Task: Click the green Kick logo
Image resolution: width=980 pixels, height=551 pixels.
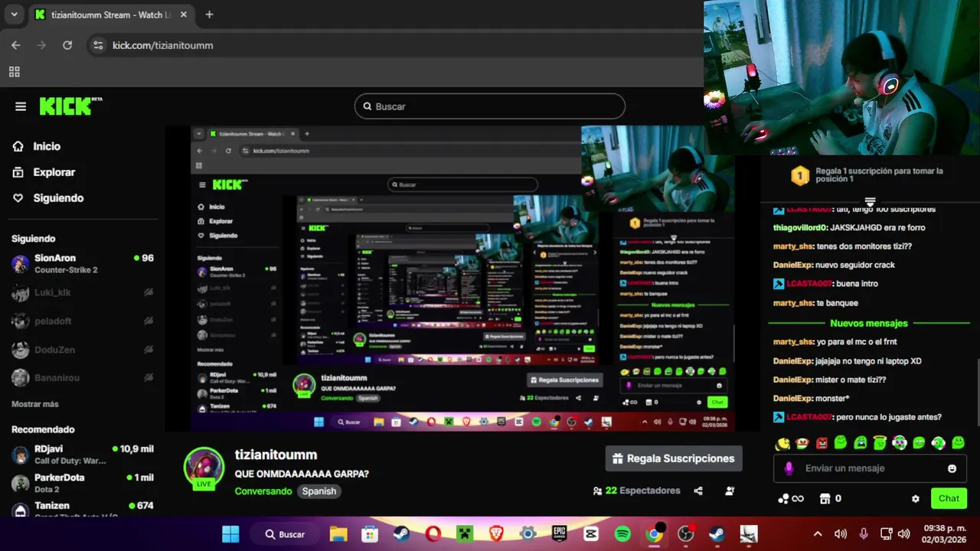Action: point(70,106)
